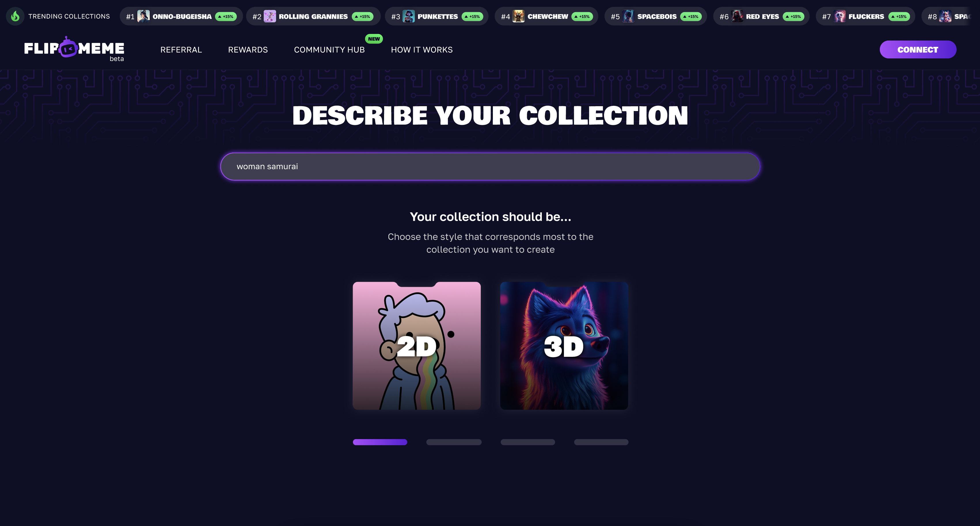The height and width of the screenshot is (526, 980).
Task: Open How It Works page
Action: point(421,50)
